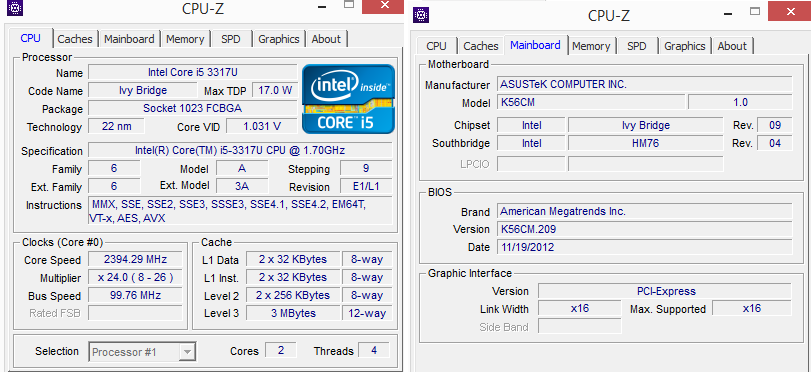Screen dimensions: 811x372
Task: Click the Chipset name 'Ivy Bridge' in Mainboard tab
Action: (645, 125)
